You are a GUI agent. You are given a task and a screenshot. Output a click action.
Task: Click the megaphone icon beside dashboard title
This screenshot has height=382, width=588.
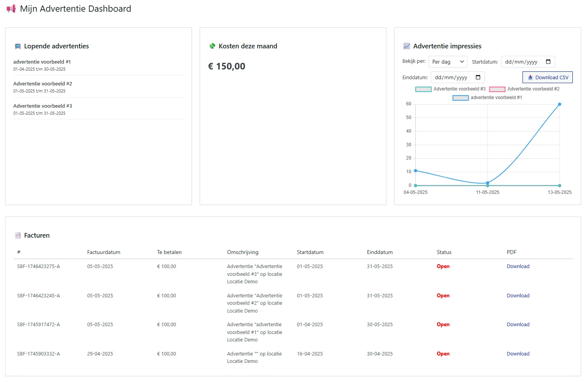11,9
